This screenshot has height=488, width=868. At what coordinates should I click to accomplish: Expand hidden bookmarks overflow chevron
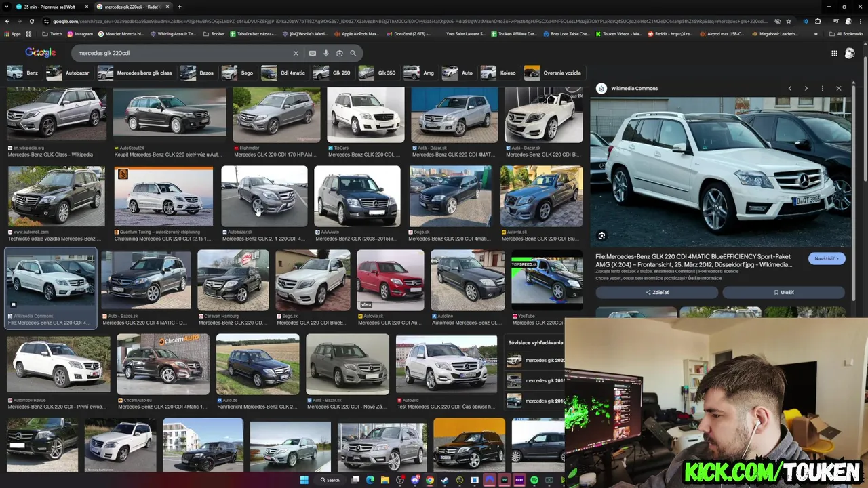(816, 33)
